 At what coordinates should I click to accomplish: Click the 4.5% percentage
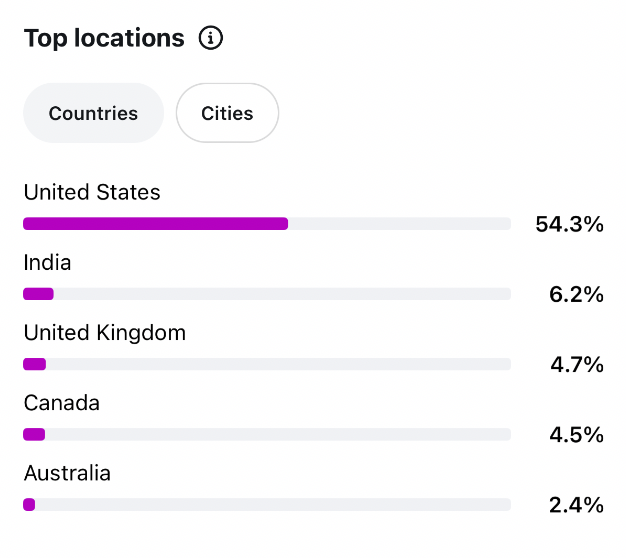click(576, 435)
